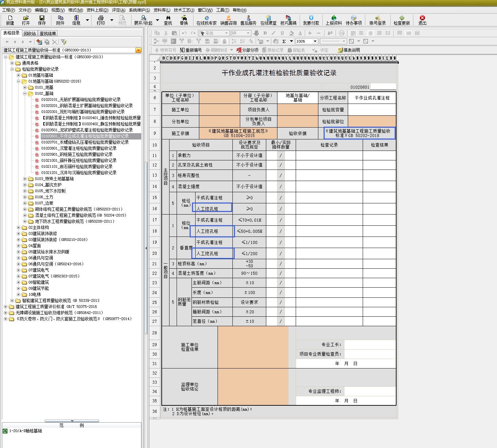497x448 pixels.
Task: Click the cut scissors icon
Action: click(166, 33)
